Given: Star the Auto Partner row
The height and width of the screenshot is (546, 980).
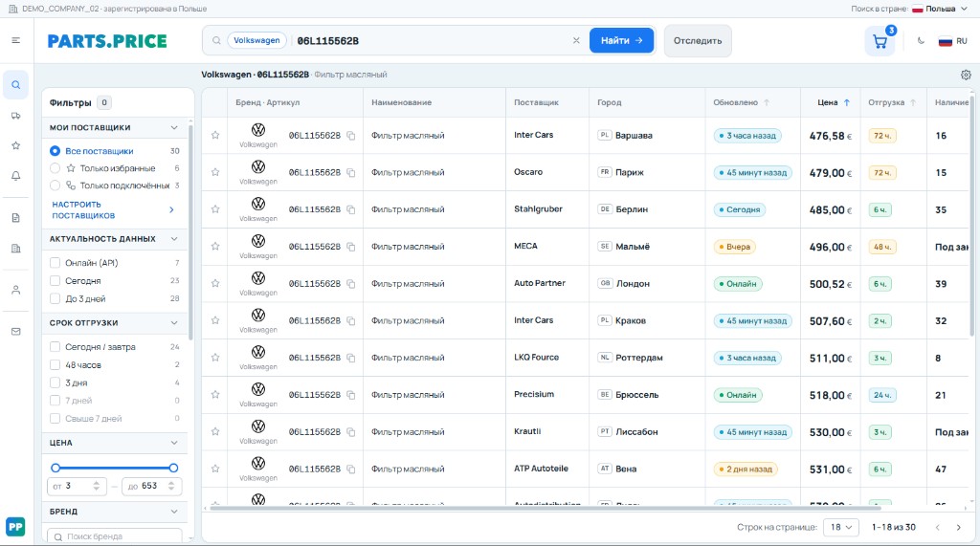Looking at the screenshot, I should coord(215,283).
